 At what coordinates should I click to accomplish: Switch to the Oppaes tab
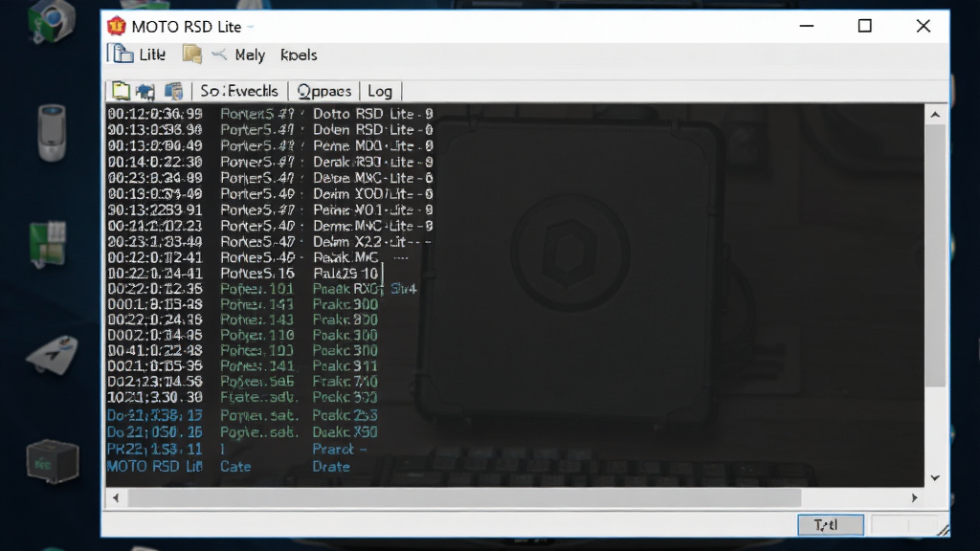(323, 91)
